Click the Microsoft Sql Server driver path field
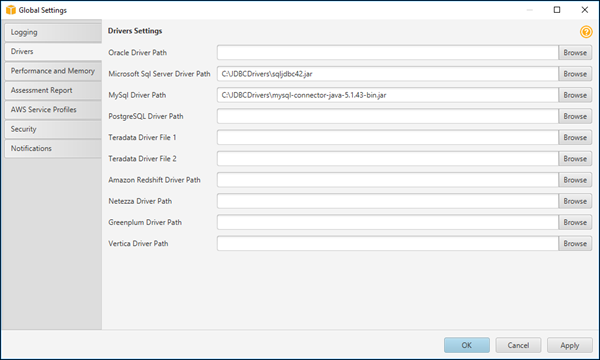This screenshot has height=360, width=600. click(x=388, y=74)
